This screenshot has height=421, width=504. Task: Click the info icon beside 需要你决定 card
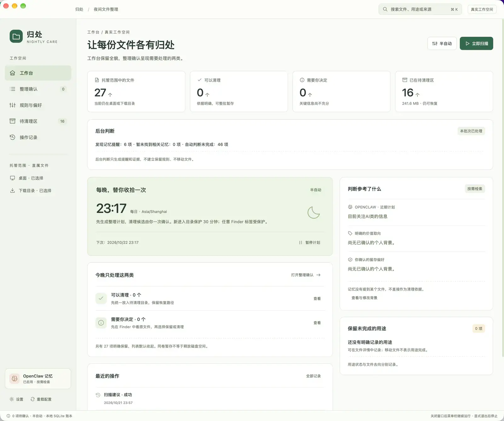(x=302, y=80)
